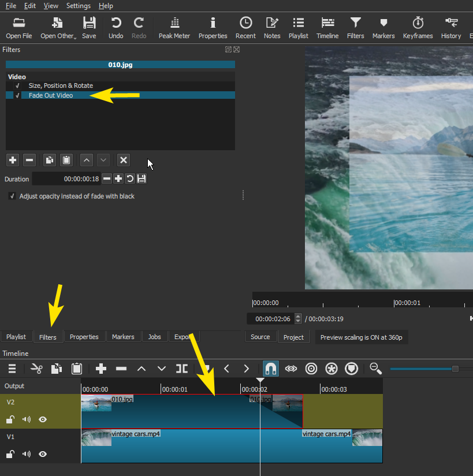This screenshot has width=473, height=476.
Task: Open the Markers toolbar icon
Action: click(x=383, y=28)
